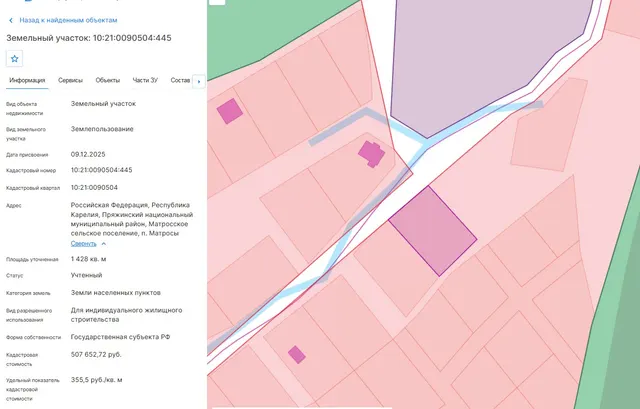Collapse address using chevron beside Свернуть
This screenshot has width=640, height=409.
pos(104,244)
